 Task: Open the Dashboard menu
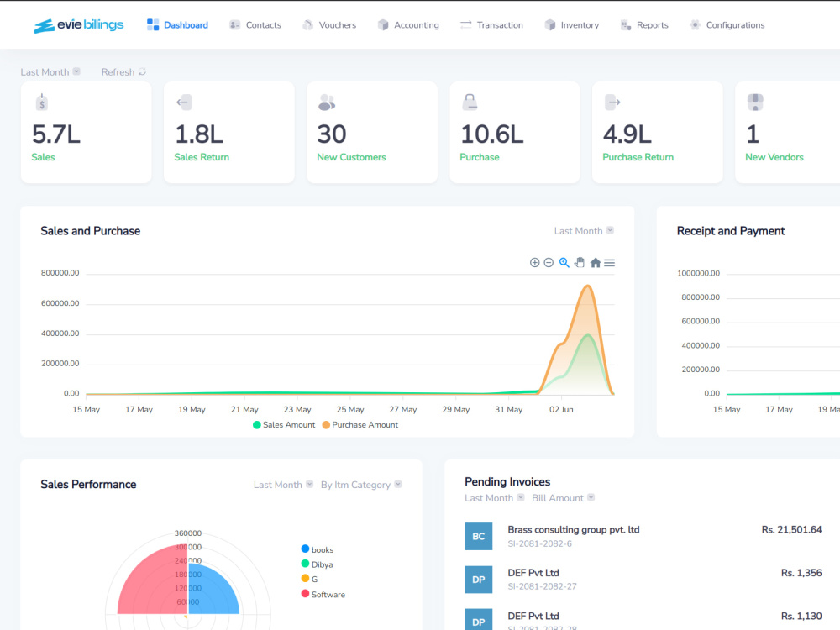pyautogui.click(x=177, y=24)
